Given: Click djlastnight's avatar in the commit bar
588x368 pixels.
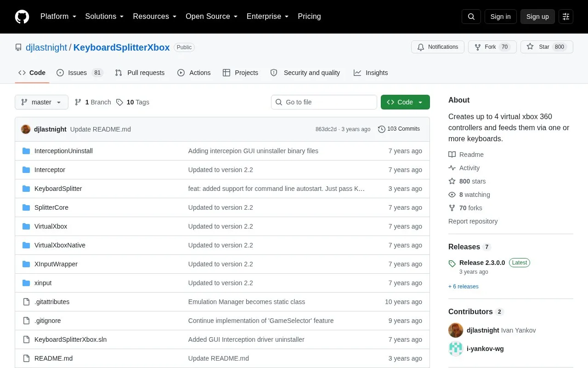Looking at the screenshot, I should point(26,129).
